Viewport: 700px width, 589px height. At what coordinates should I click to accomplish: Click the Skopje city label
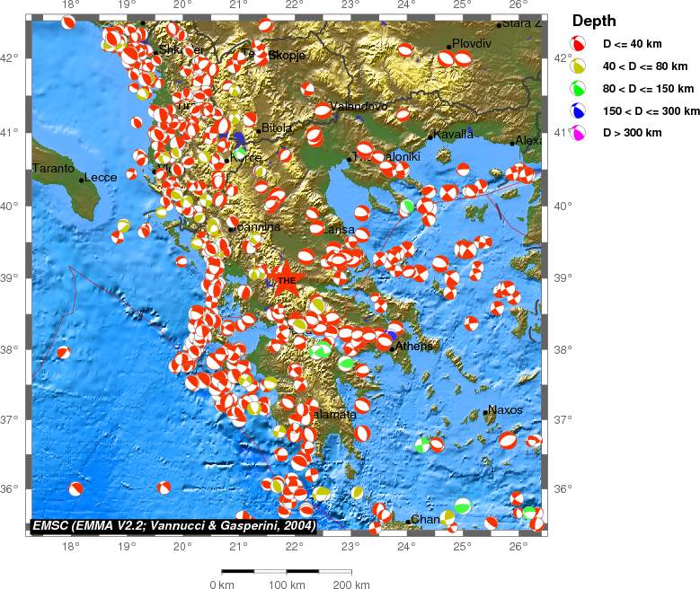click(287, 56)
